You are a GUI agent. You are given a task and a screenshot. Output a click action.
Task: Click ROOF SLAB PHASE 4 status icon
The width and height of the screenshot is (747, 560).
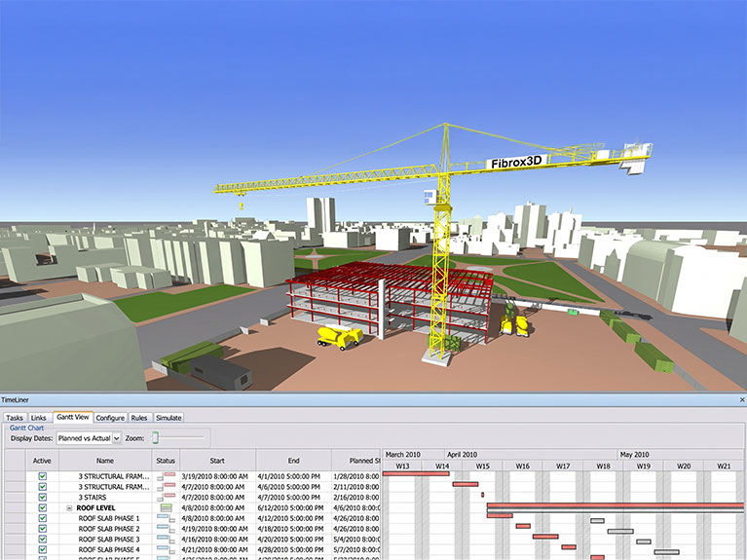[167, 549]
